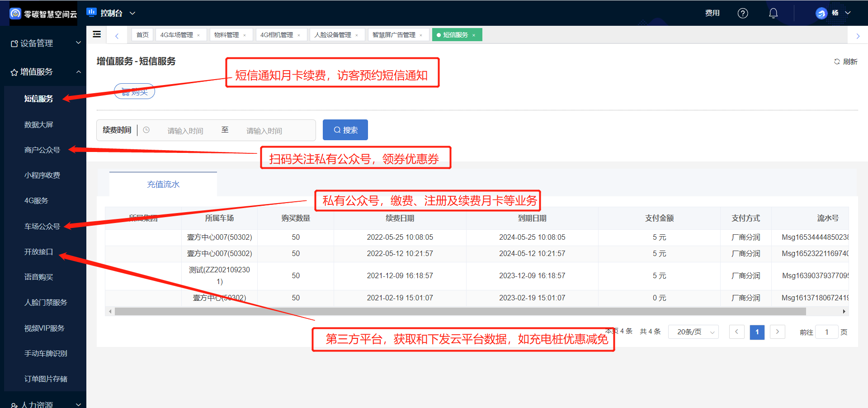Open 语音购买 in sidebar
Viewport: 868px width, 408px height.
(38, 277)
